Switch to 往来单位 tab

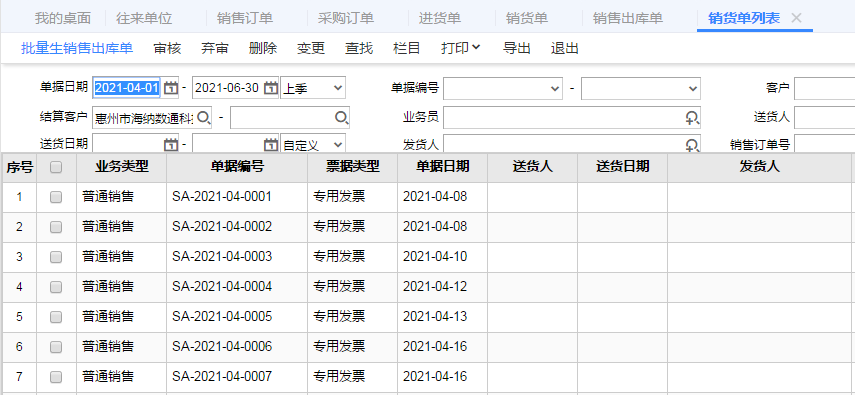click(144, 18)
